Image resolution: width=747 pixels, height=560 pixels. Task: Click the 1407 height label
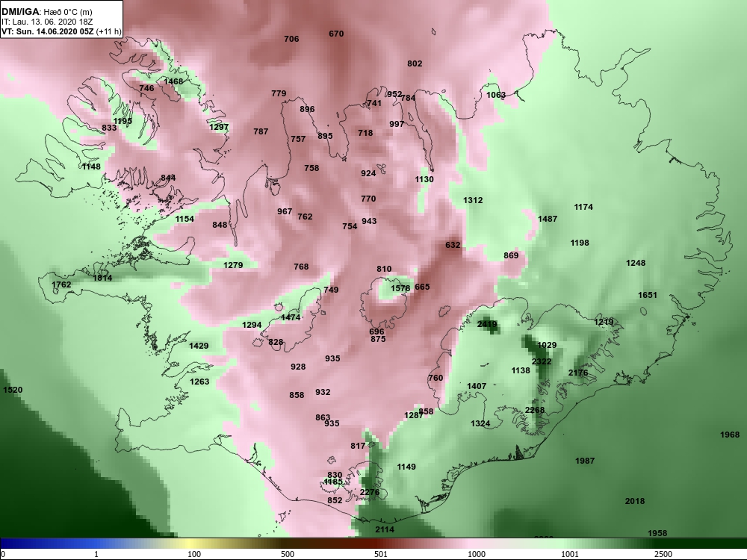point(477,386)
